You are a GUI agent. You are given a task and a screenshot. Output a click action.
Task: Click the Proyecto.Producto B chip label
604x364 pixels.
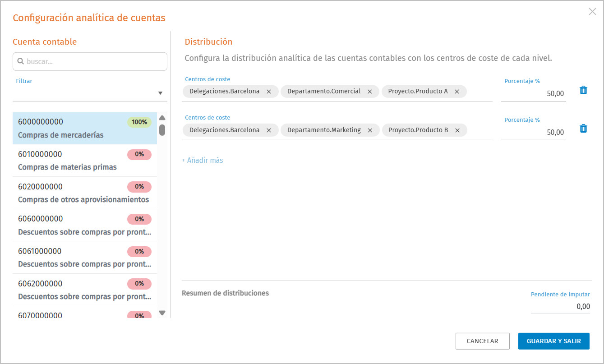click(x=418, y=130)
